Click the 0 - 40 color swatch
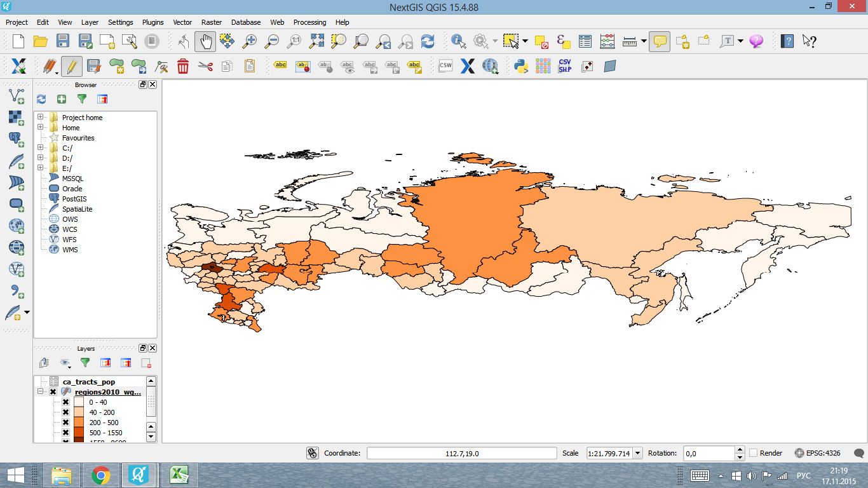The image size is (868, 488). (x=79, y=402)
